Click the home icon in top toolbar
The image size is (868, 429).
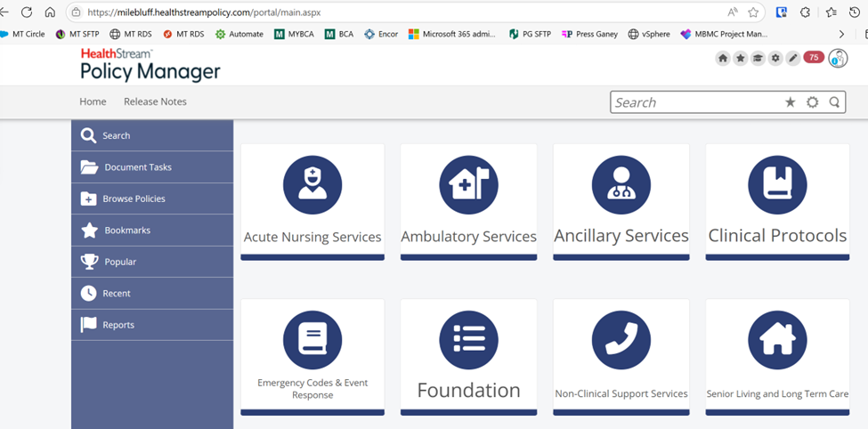[x=723, y=58]
